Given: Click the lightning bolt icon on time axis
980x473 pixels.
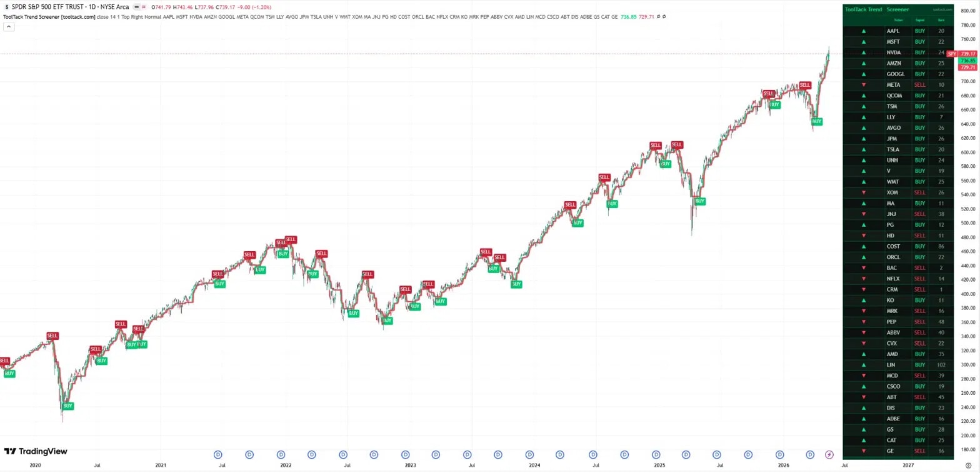Looking at the screenshot, I should click(x=829, y=454).
